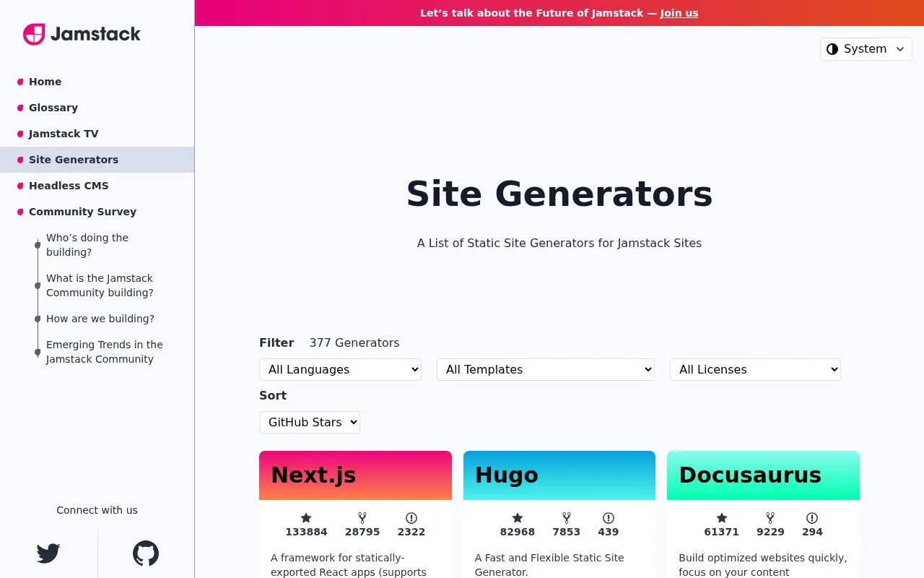This screenshot has width=924, height=578.
Task: Open "Emerging Trends in the Jamstack Community"
Action: coord(105,352)
